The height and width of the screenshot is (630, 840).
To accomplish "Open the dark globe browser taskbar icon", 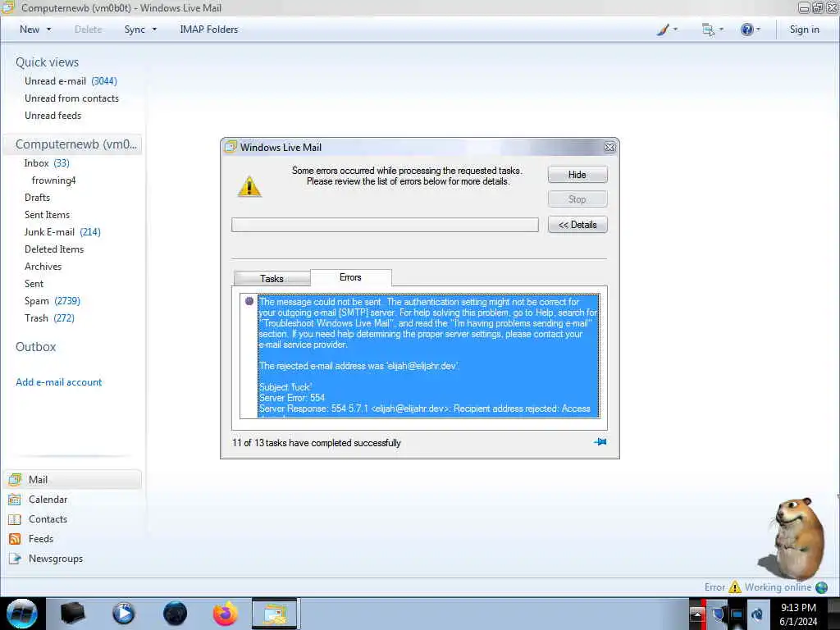I will point(176,614).
